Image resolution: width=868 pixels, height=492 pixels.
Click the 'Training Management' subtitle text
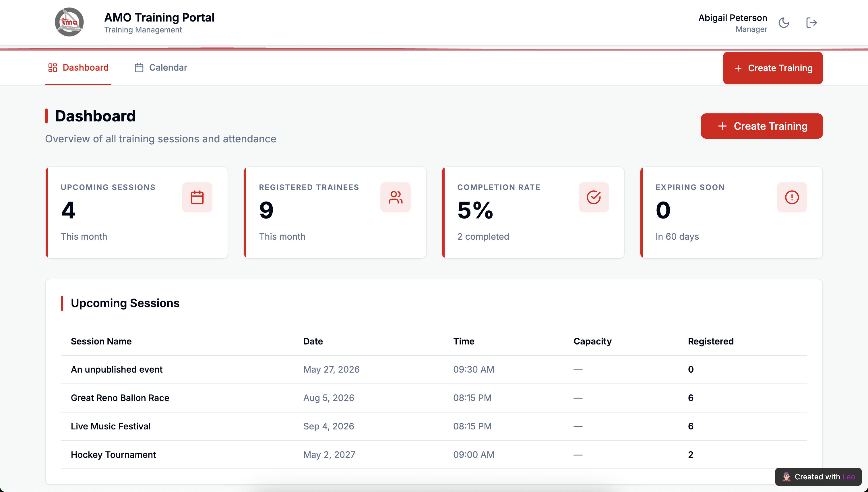click(143, 30)
